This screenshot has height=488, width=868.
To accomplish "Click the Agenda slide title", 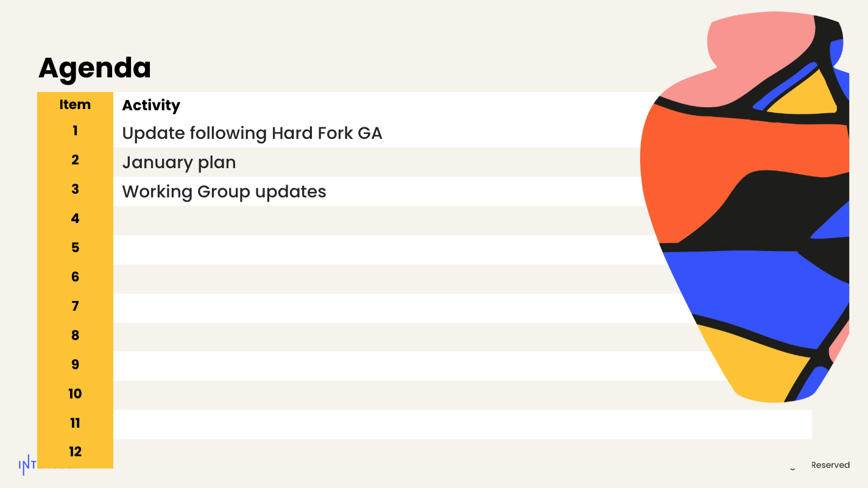I will coord(94,68).
